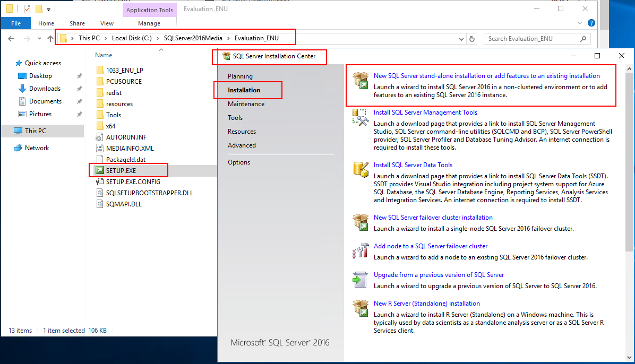Select the Planning category
635x364 pixels.
click(x=240, y=76)
